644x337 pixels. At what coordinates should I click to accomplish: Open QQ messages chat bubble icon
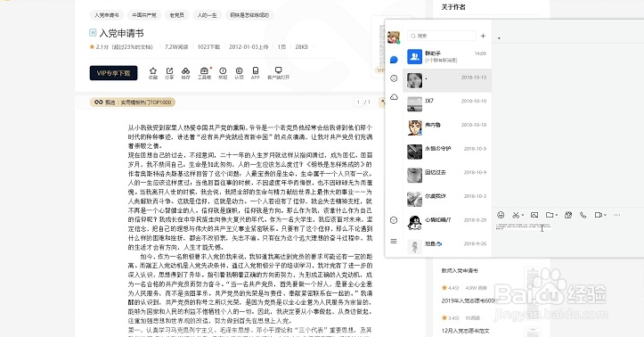[x=394, y=60]
